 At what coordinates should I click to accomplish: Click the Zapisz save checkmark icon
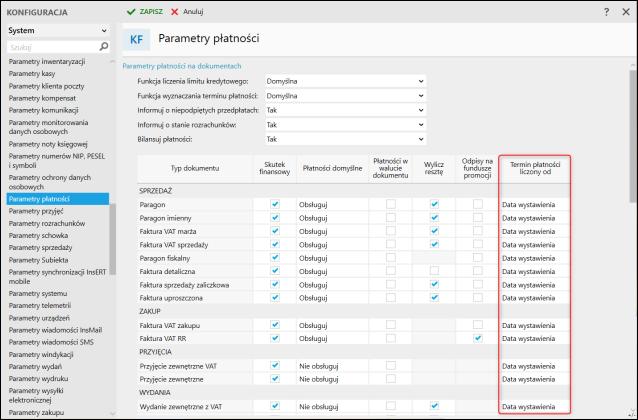click(x=131, y=11)
